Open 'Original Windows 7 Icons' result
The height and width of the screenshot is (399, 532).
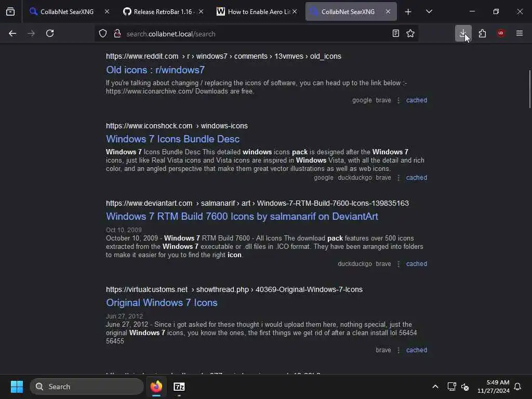point(162,303)
